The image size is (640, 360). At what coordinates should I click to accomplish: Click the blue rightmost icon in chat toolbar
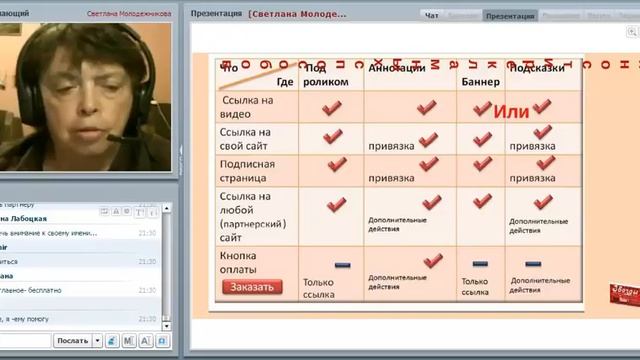tap(162, 340)
